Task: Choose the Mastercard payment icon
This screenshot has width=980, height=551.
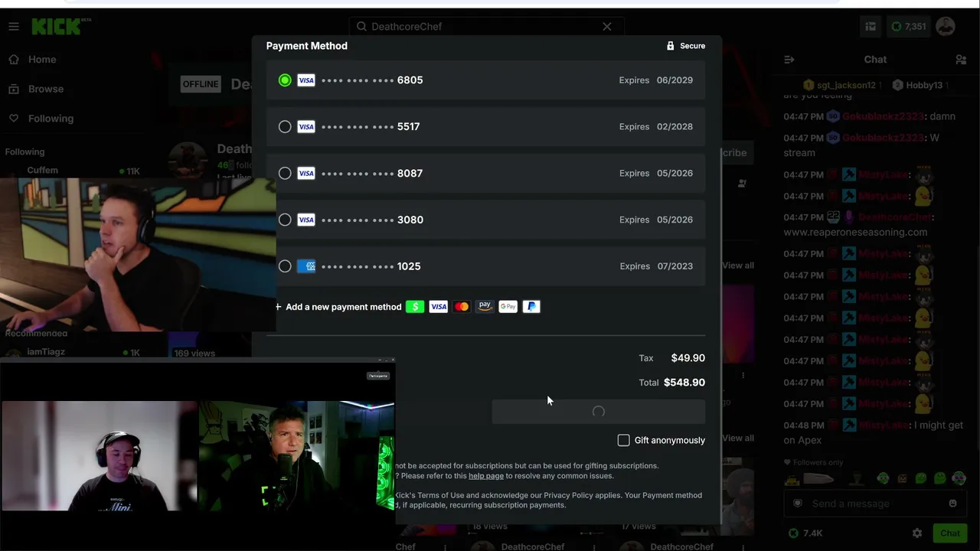Action: pyautogui.click(x=462, y=307)
